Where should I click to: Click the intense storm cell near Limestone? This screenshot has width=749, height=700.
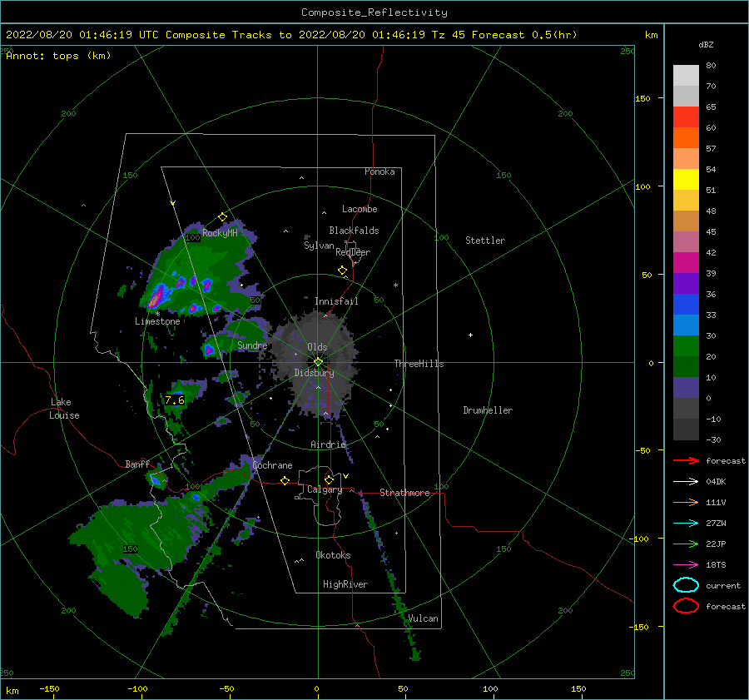[156, 296]
